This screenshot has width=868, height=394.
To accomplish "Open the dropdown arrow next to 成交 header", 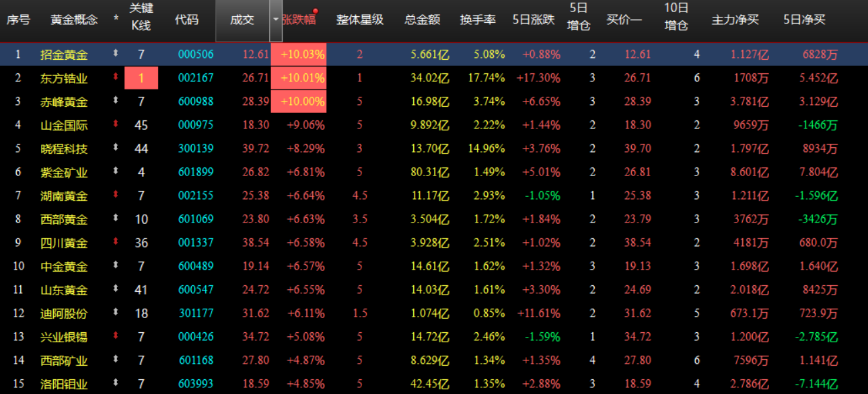I will (x=275, y=20).
